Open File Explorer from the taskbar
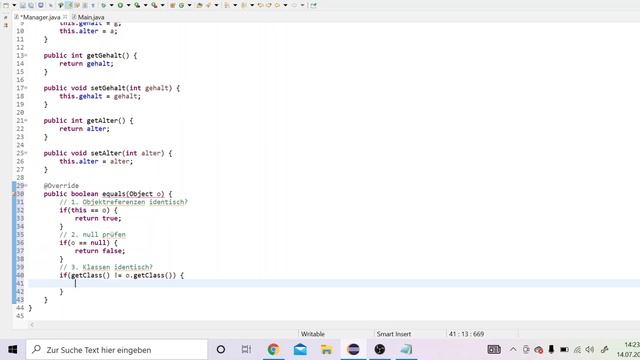Image resolution: width=640 pixels, height=360 pixels. click(x=327, y=349)
